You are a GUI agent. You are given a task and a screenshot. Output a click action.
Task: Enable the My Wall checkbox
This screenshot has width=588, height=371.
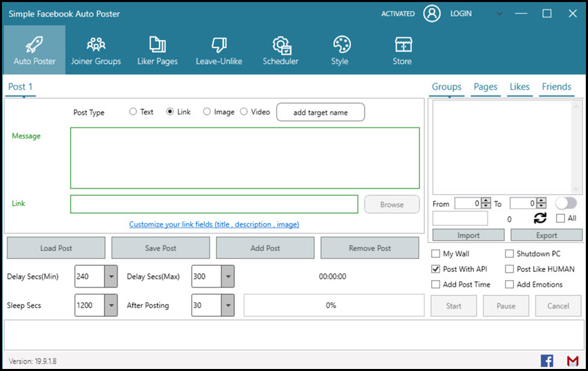435,254
